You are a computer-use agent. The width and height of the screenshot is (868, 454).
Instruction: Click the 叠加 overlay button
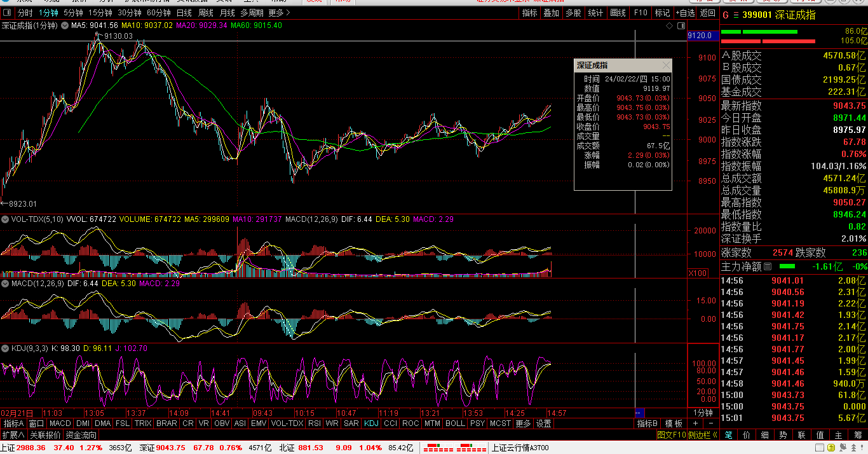pyautogui.click(x=551, y=13)
